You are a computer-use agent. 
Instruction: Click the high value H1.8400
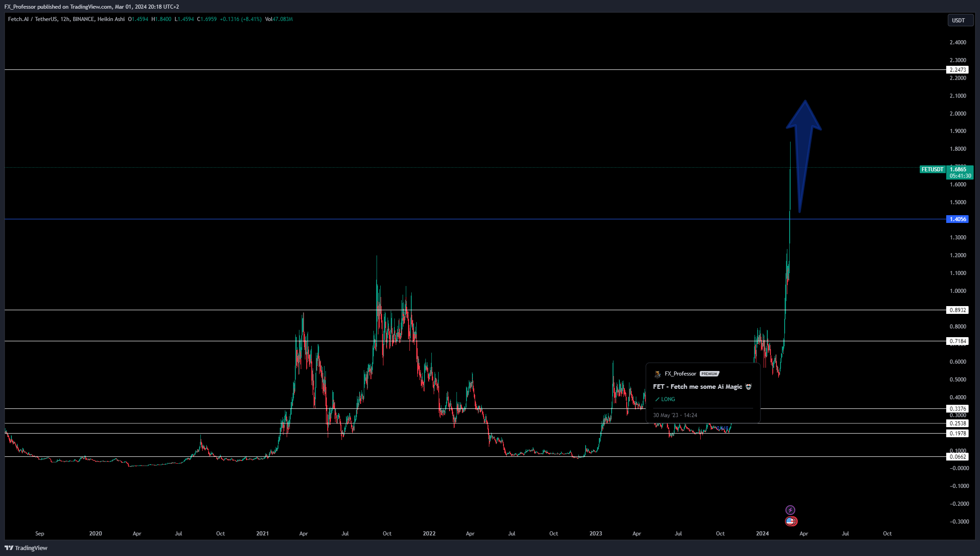[x=161, y=19]
